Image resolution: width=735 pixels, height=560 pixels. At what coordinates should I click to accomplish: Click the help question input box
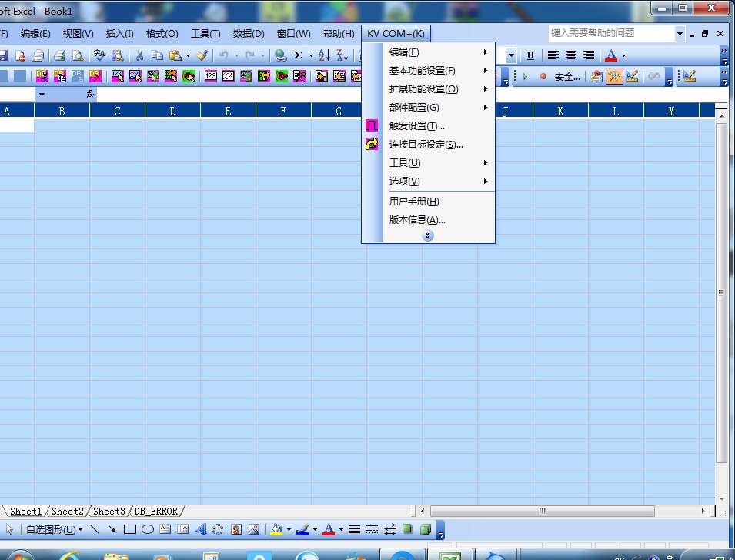(611, 34)
